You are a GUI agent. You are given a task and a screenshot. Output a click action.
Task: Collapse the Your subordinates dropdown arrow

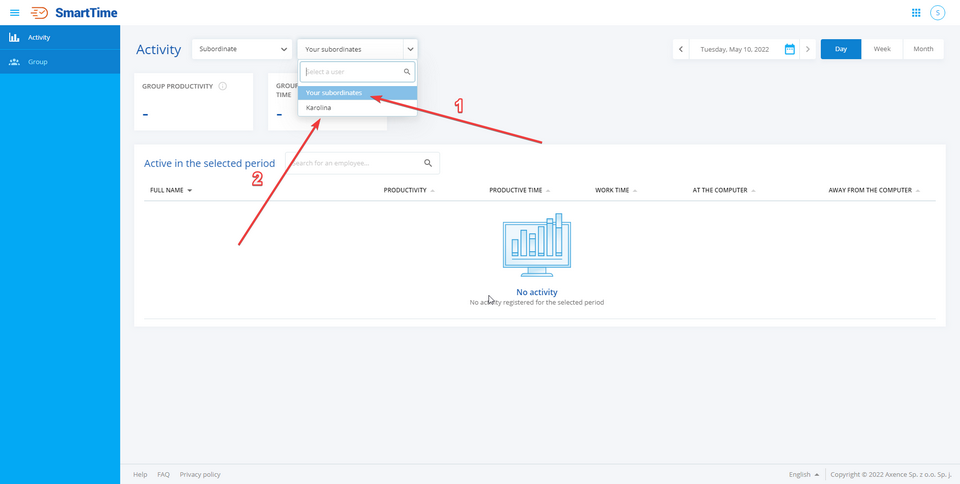410,49
